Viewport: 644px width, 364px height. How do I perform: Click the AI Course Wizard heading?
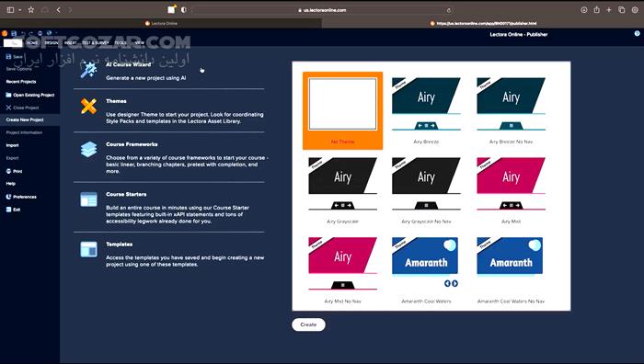point(128,64)
